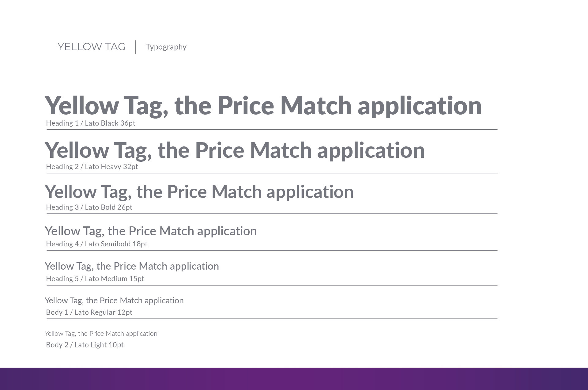Select the Heading 5 sample text
The image size is (588, 390).
point(132,266)
